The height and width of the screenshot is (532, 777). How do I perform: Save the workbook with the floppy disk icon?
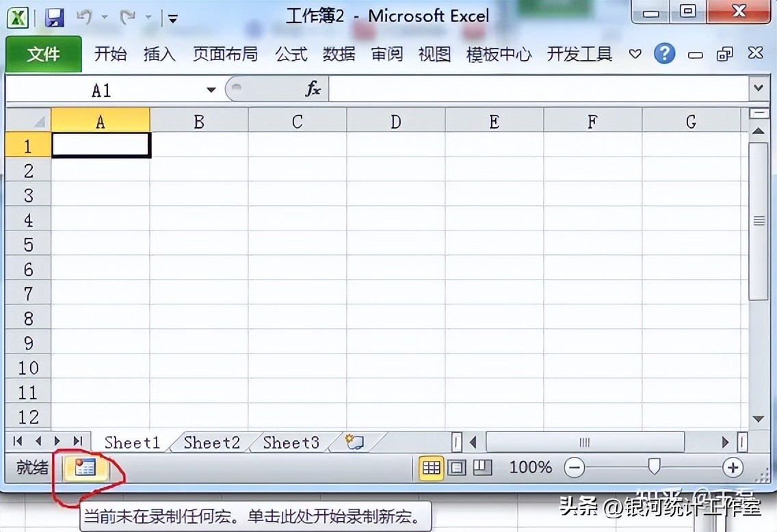click(55, 18)
